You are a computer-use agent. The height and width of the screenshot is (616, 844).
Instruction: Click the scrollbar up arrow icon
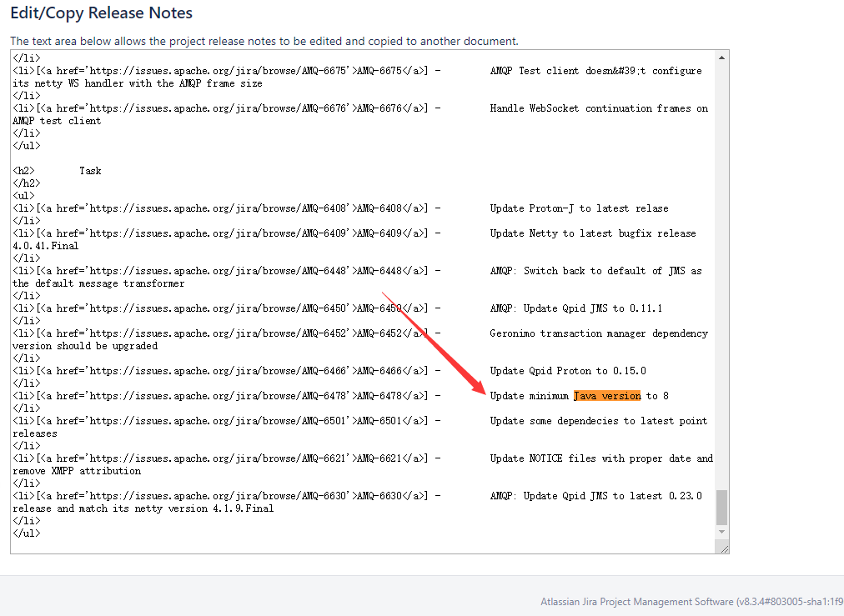pyautogui.click(x=721, y=57)
